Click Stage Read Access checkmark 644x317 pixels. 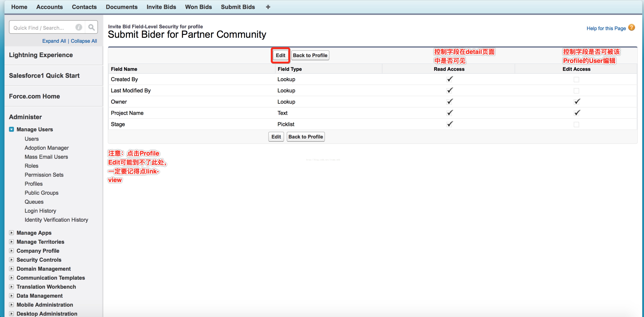click(x=450, y=124)
